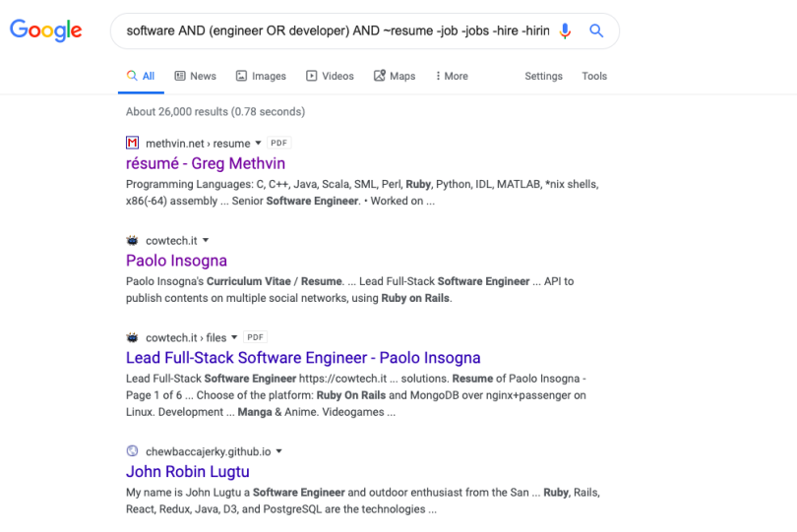Click 'About 26,000 results' stats text
This screenshot has width=797, height=532.
pos(215,112)
